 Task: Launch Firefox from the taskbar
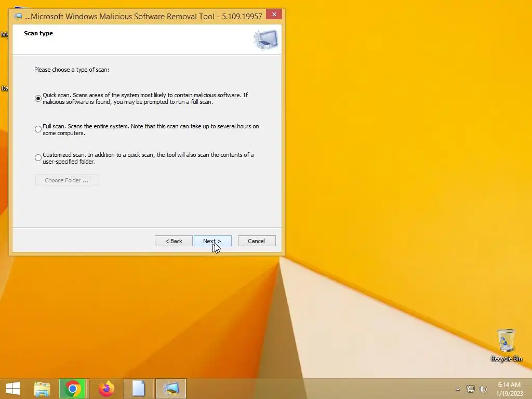coord(107,389)
